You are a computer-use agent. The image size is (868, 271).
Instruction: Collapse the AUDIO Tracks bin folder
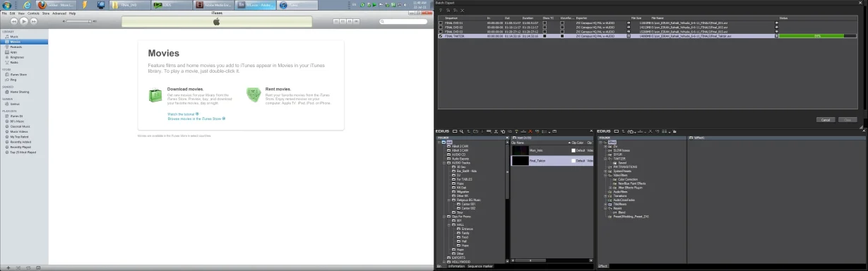pyautogui.click(x=444, y=162)
